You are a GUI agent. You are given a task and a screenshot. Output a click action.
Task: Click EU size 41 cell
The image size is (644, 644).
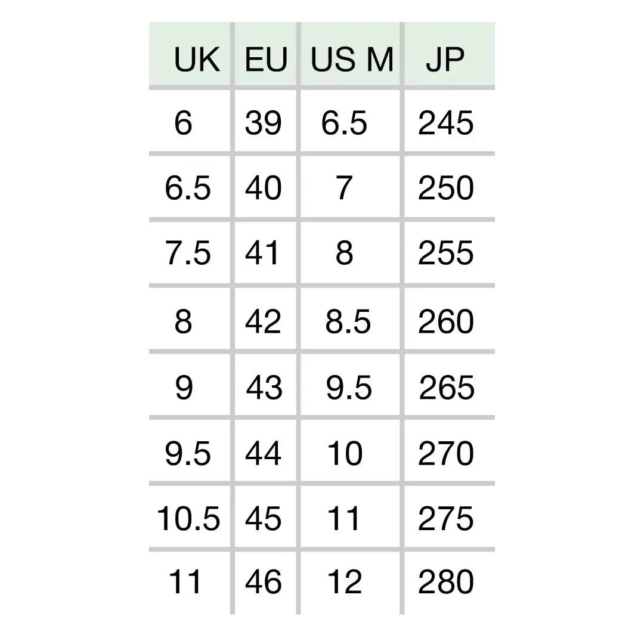pos(262,253)
